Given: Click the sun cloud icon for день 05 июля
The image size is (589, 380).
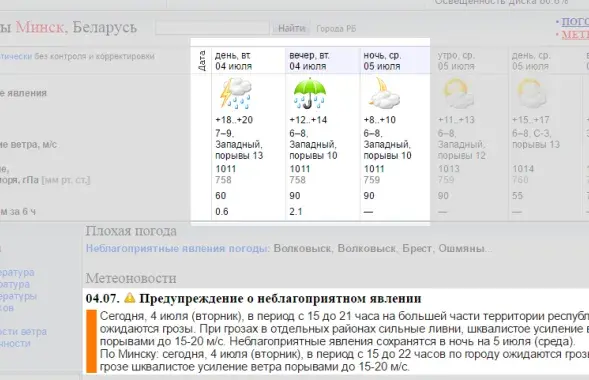Looking at the screenshot, I should (531, 93).
